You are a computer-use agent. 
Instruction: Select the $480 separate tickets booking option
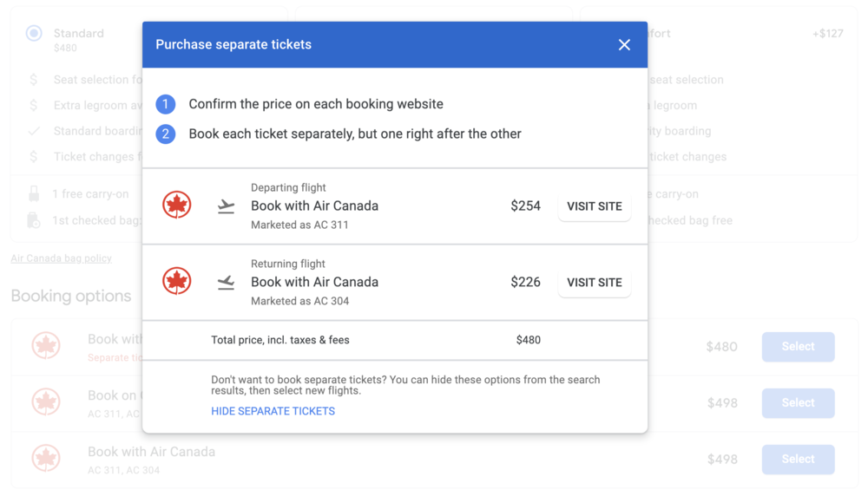(798, 347)
